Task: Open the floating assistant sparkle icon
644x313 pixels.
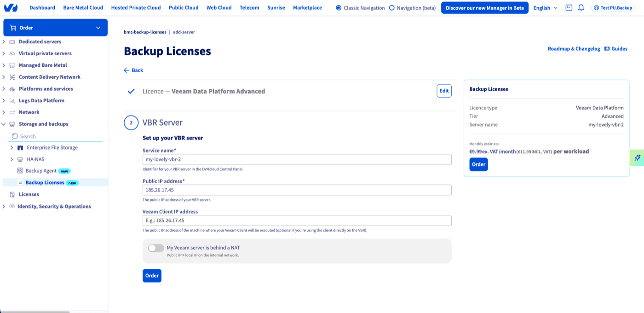Action: tap(637, 157)
